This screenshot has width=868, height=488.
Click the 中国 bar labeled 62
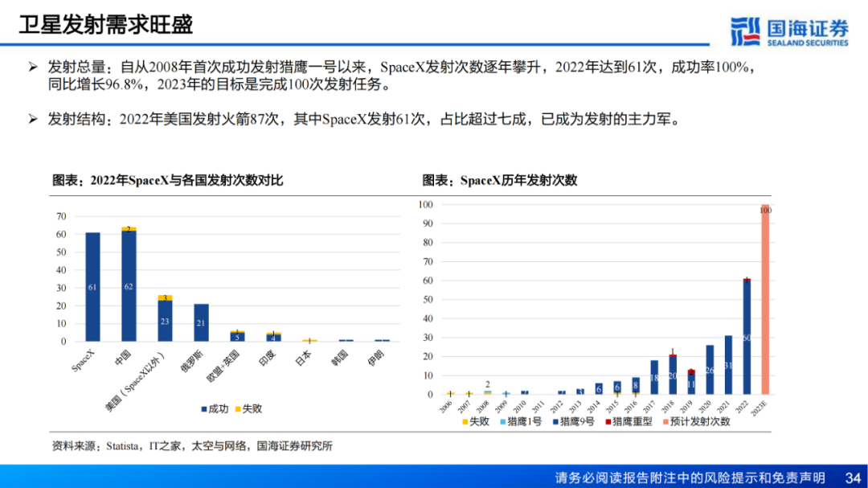[129, 286]
